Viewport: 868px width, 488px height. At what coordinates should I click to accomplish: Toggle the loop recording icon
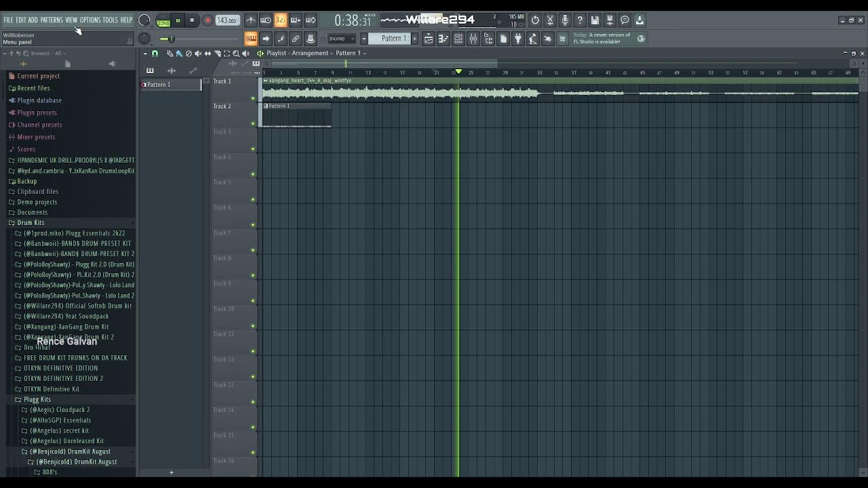pyautogui.click(x=310, y=20)
